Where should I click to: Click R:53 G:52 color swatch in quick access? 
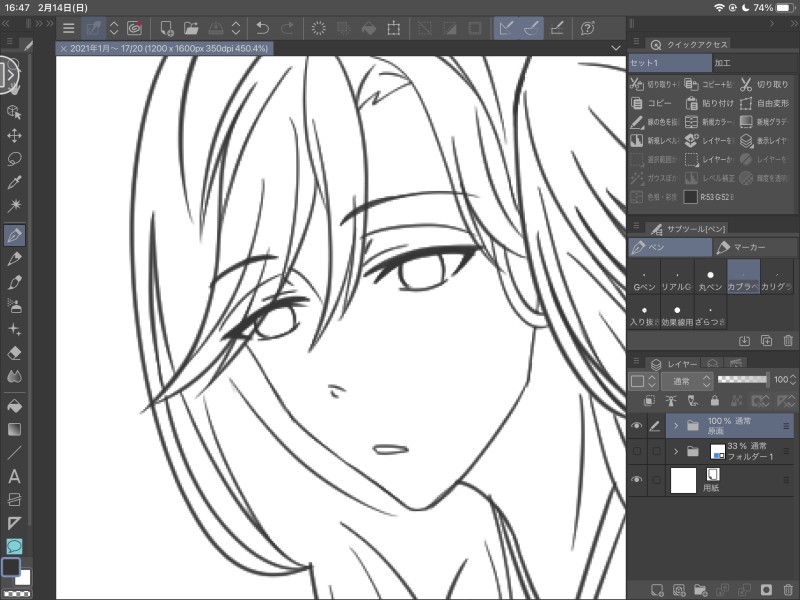pyautogui.click(x=690, y=197)
